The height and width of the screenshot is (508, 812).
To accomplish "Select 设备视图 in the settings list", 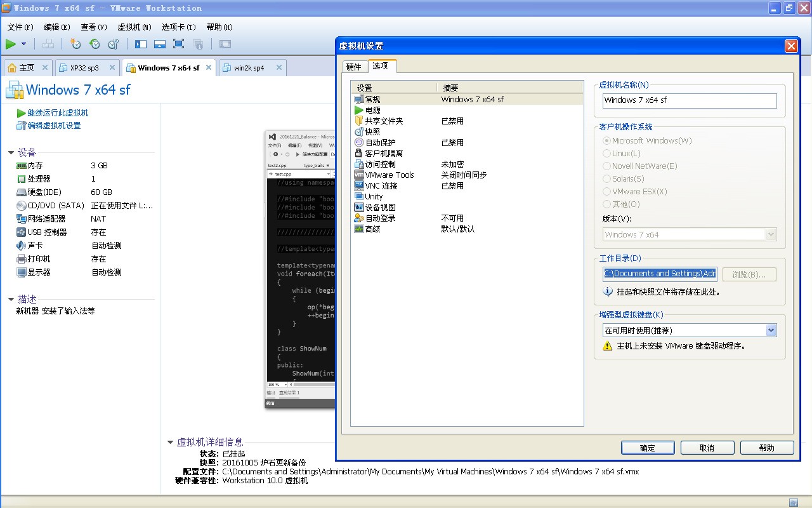I will pyautogui.click(x=467, y=208).
